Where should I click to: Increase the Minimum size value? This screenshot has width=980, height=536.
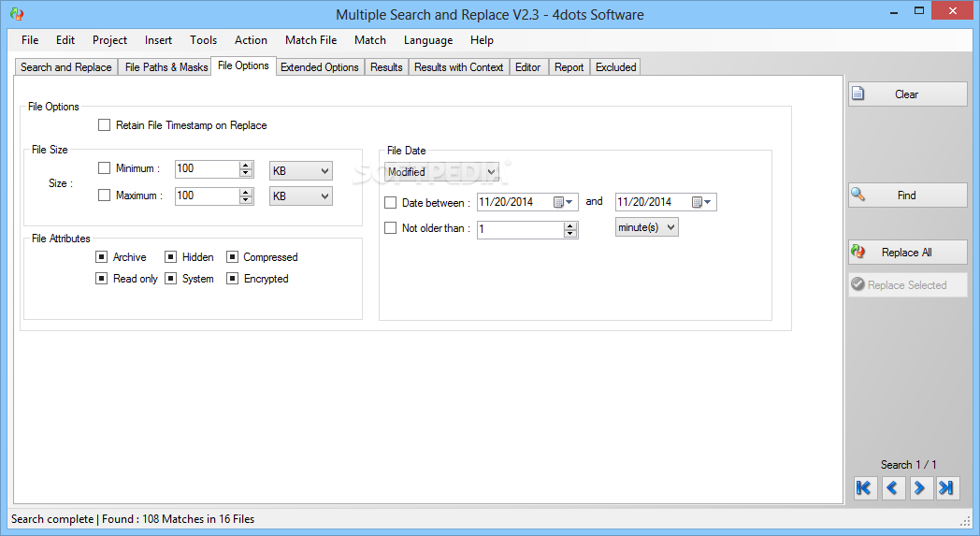246,166
